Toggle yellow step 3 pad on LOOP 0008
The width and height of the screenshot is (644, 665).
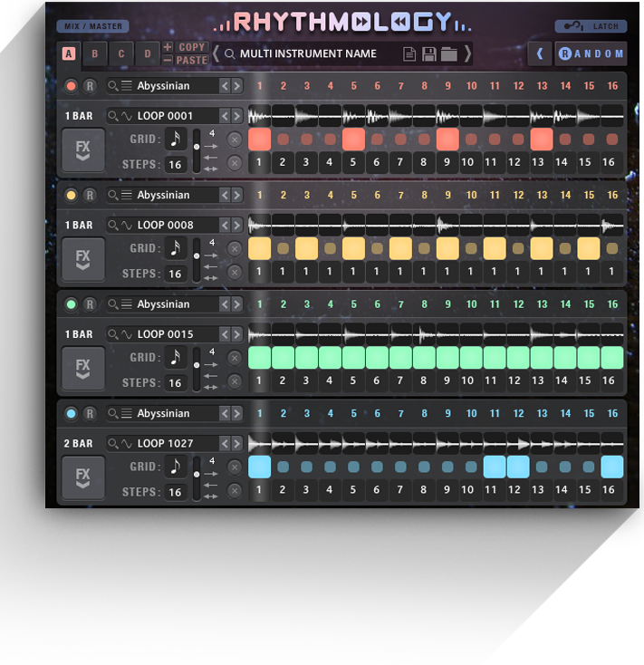tap(306, 248)
